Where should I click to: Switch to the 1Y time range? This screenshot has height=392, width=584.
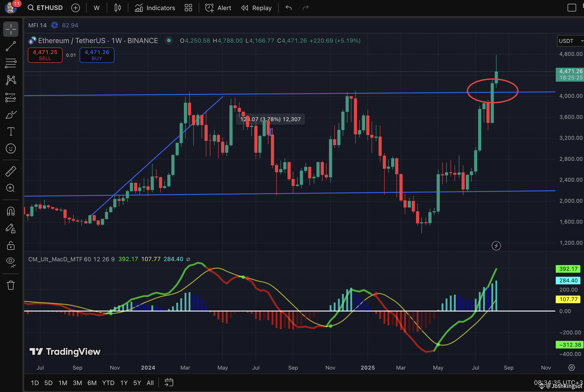[124, 383]
